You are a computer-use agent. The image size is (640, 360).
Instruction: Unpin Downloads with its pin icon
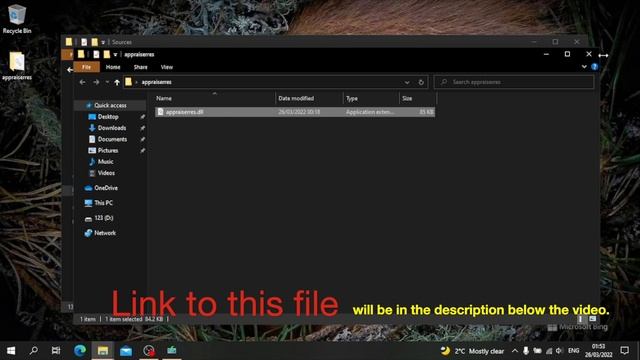click(x=142, y=128)
